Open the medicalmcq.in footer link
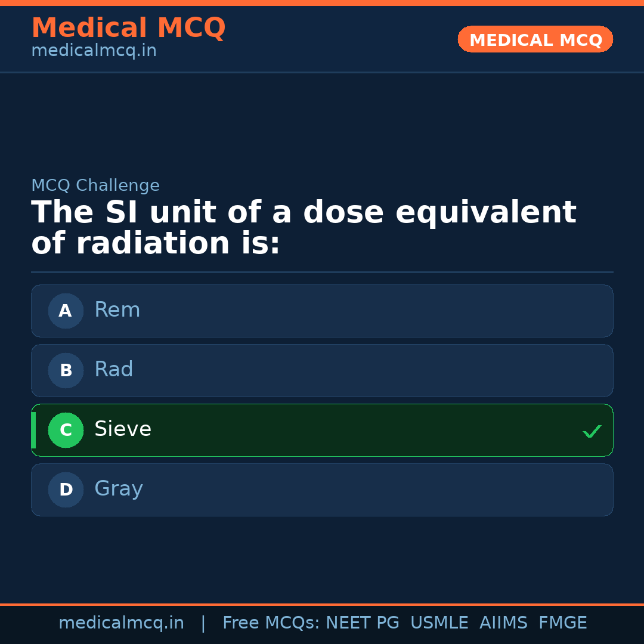The height and width of the screenshot is (644, 644). pos(121,623)
